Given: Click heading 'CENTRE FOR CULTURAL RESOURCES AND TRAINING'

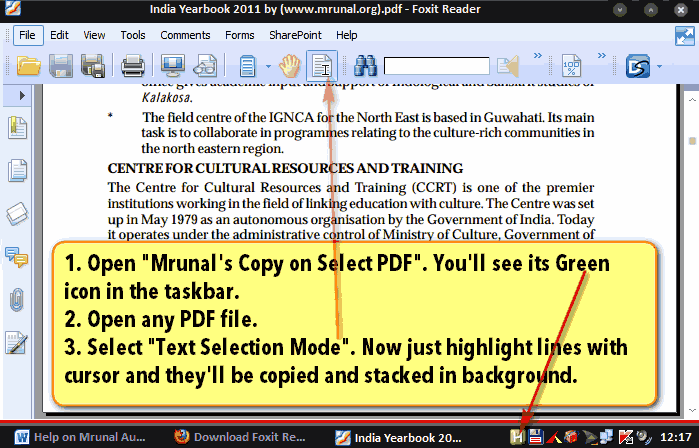Looking at the screenshot, I should [x=285, y=168].
